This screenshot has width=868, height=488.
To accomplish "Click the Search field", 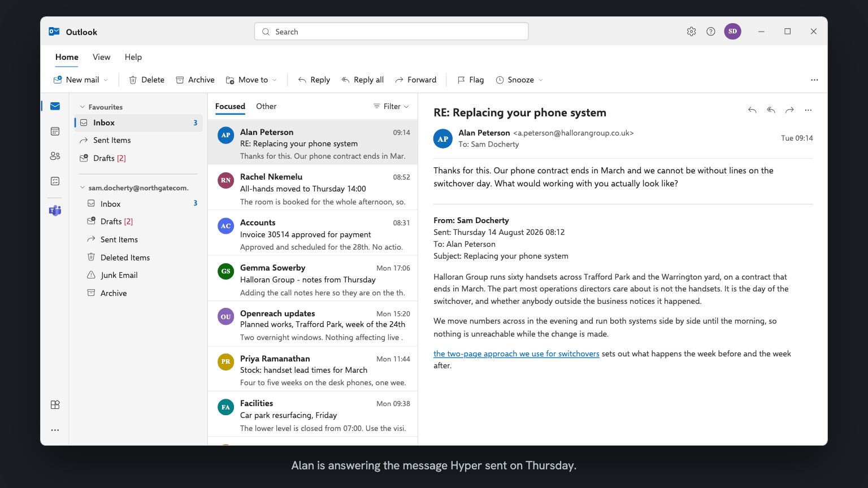I will coord(391,32).
